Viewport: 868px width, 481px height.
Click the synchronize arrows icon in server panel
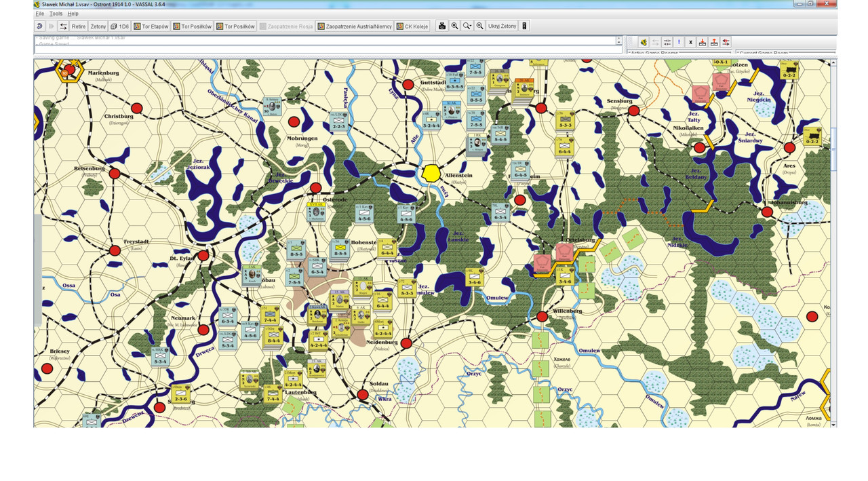click(x=667, y=42)
